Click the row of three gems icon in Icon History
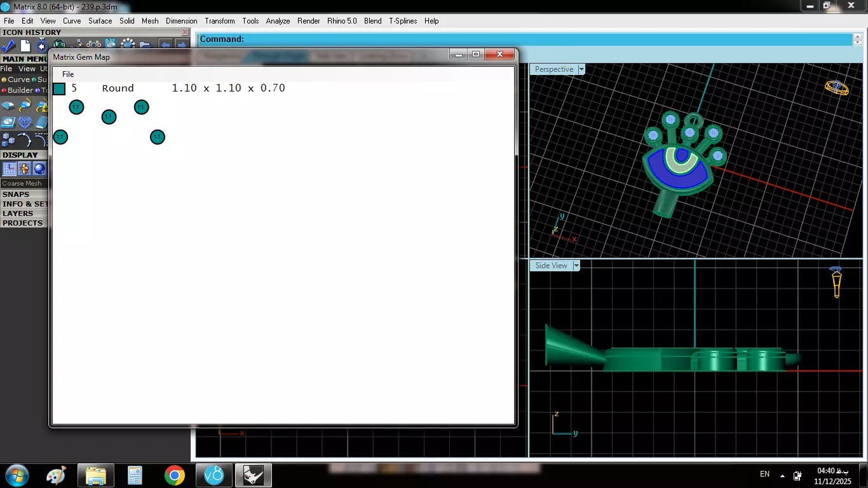The height and width of the screenshot is (488, 868). (93, 45)
